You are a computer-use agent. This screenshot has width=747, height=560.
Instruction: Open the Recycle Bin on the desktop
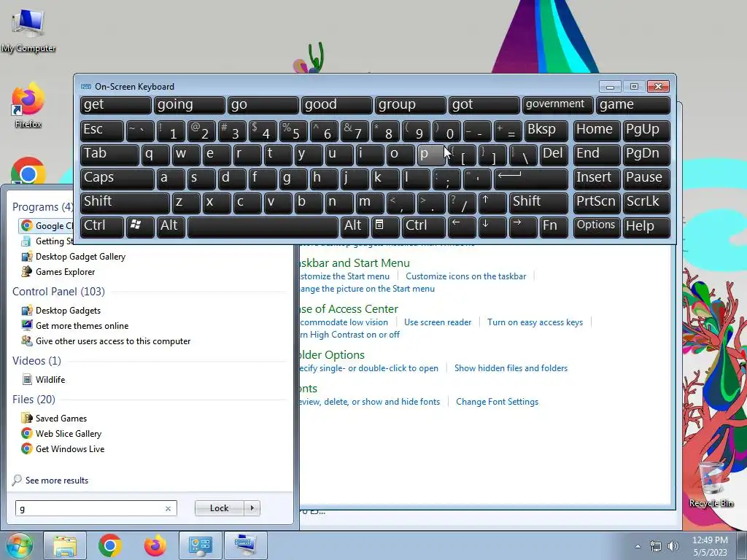[711, 483]
